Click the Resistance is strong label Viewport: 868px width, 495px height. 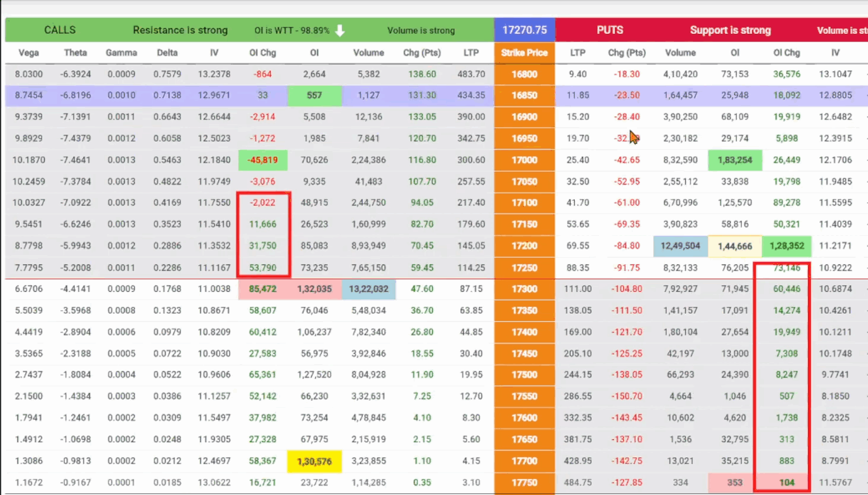coord(180,30)
